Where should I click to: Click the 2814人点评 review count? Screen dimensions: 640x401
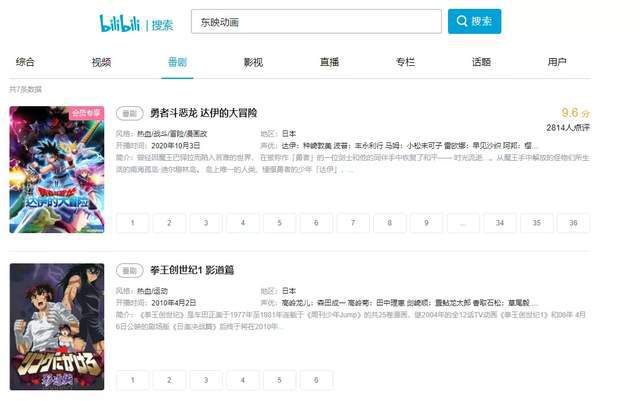point(568,128)
